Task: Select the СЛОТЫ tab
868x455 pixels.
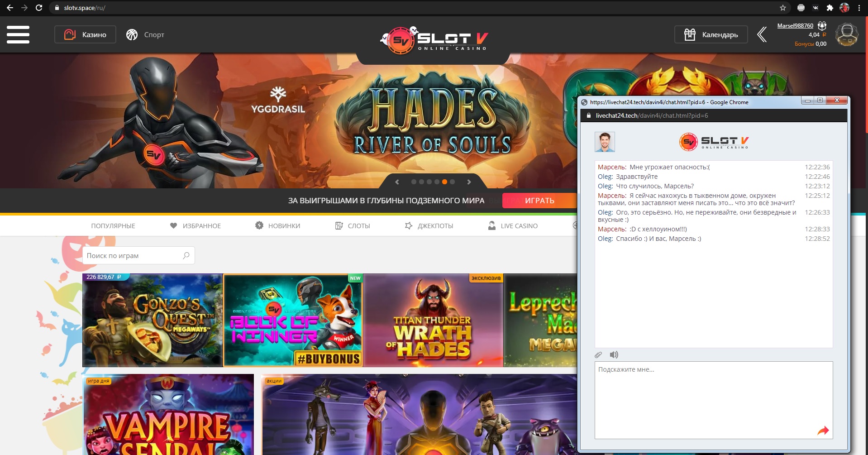Action: click(x=353, y=226)
